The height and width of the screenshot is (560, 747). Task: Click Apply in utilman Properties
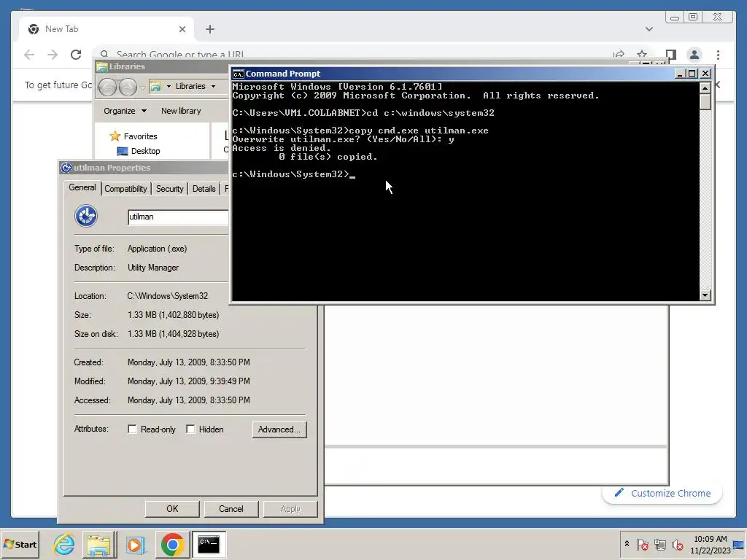(290, 508)
